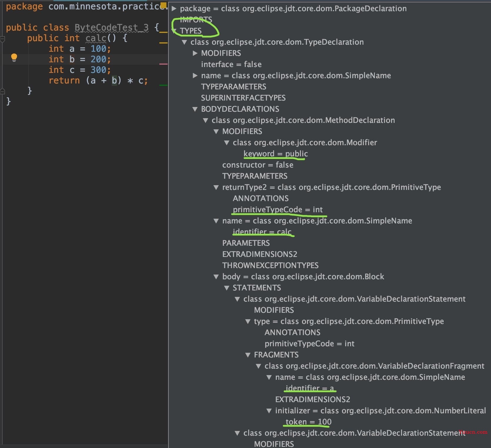Collapse MODIFIERS under MethodDeclaration
This screenshot has width=491, height=448.
pos(216,131)
